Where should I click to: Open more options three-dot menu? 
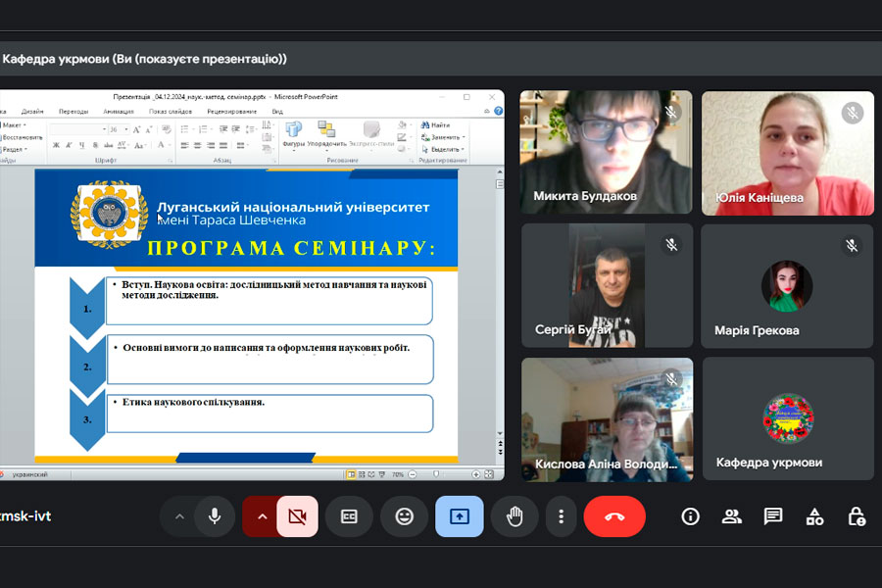tap(561, 516)
